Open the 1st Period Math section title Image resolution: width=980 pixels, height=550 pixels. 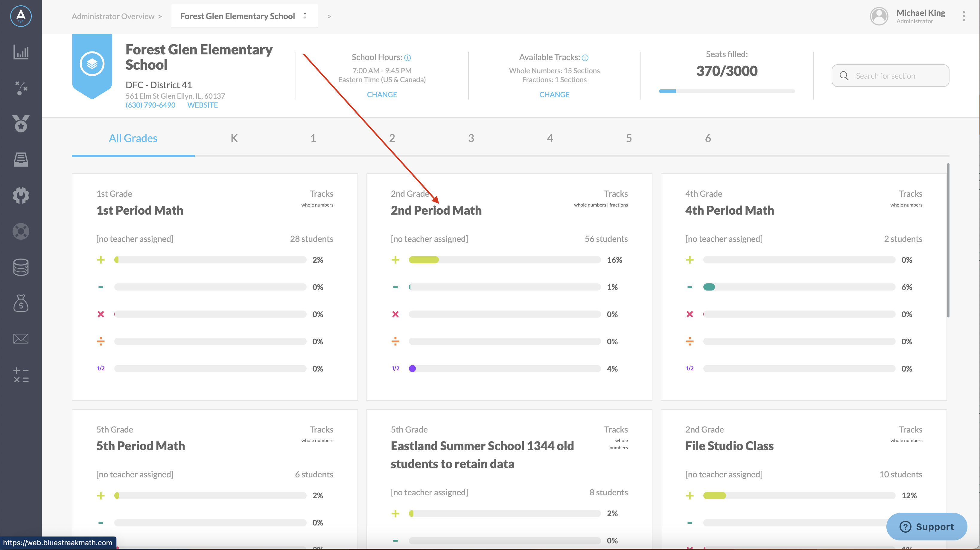click(x=140, y=210)
